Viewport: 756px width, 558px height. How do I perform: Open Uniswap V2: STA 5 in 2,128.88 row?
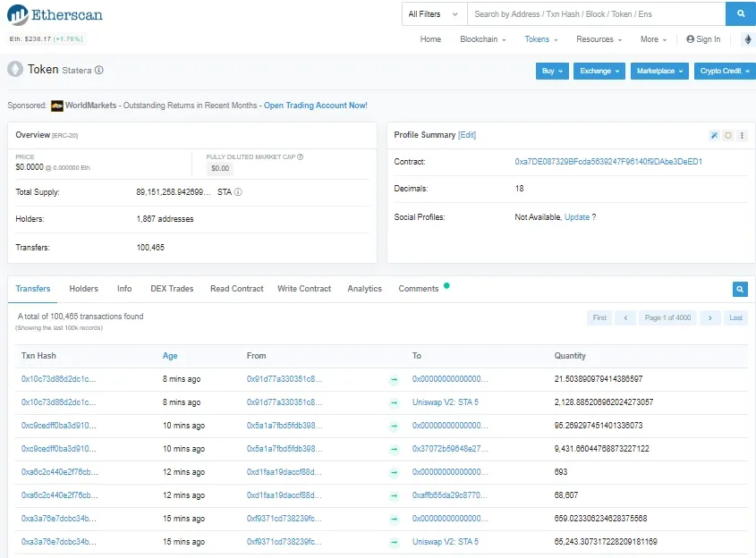point(445,402)
